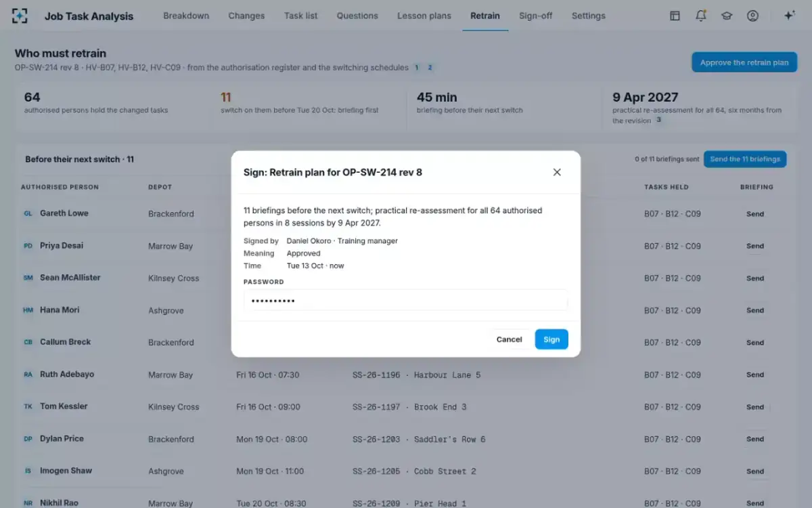This screenshot has width=812, height=508.
Task: Send briefing to Priya Desai
Action: (755, 246)
